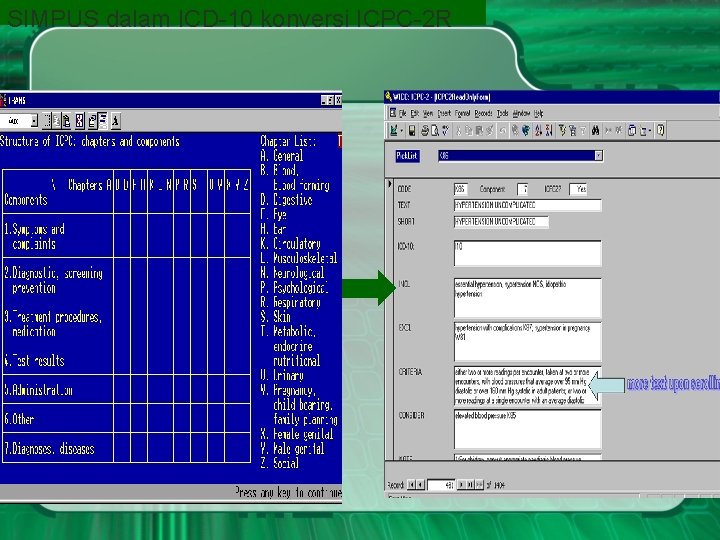
Task: Click the CODE field
Action: 461,189
